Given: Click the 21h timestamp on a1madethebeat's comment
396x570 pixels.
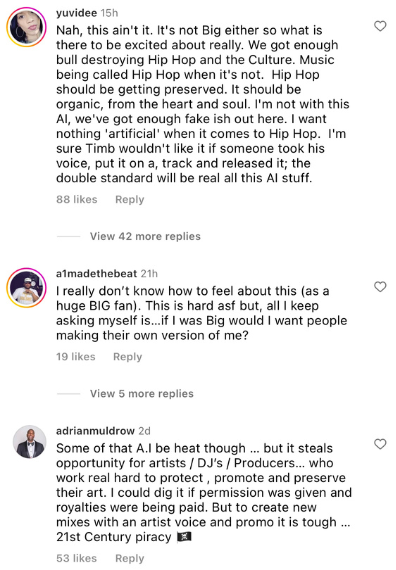Looking at the screenshot, I should [x=149, y=274].
